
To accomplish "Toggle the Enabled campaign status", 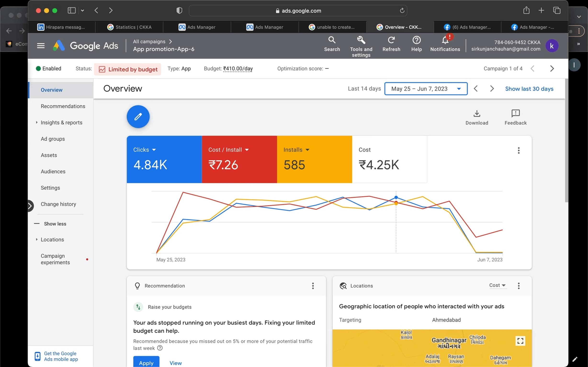I will (x=49, y=68).
